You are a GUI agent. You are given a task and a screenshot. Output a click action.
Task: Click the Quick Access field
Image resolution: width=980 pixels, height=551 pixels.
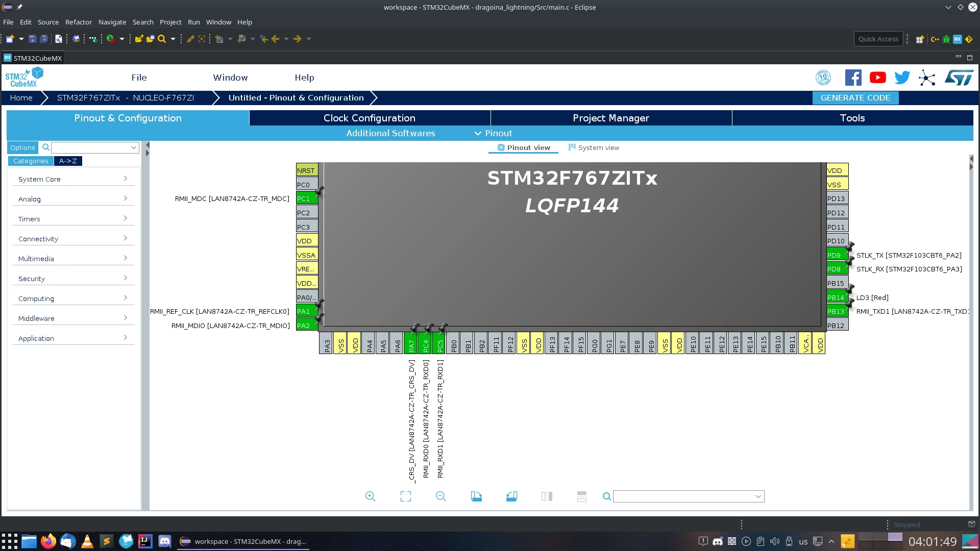click(878, 39)
